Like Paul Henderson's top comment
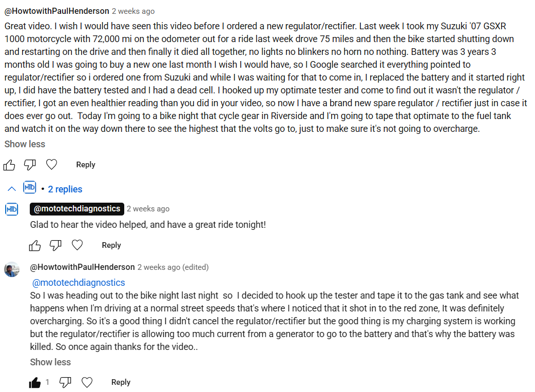This screenshot has width=535, height=392. tap(9, 165)
